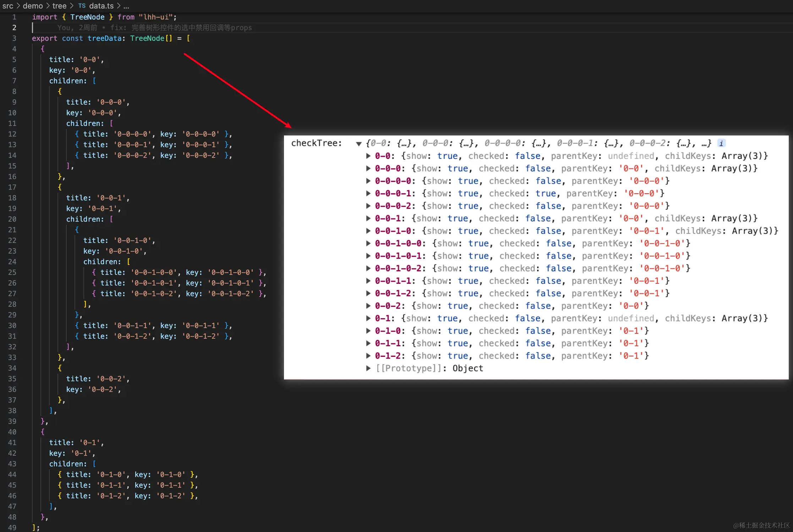Collapse the checkTree object triangle
Viewport: 793px width, 532px height.
[359, 144]
